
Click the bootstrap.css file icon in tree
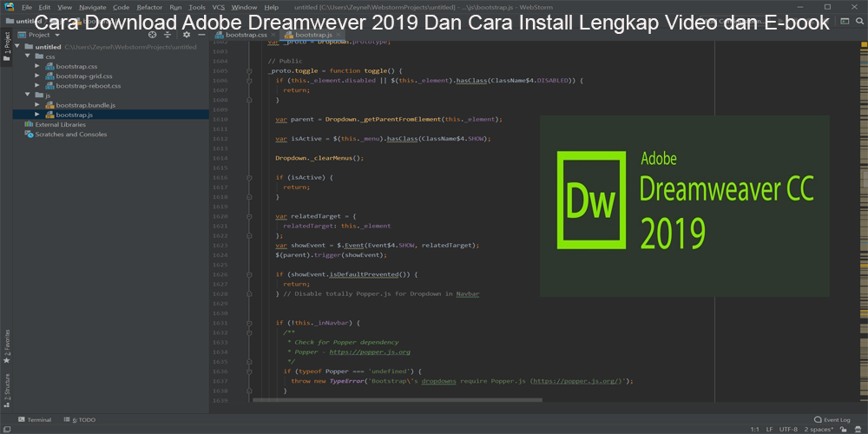tap(49, 67)
